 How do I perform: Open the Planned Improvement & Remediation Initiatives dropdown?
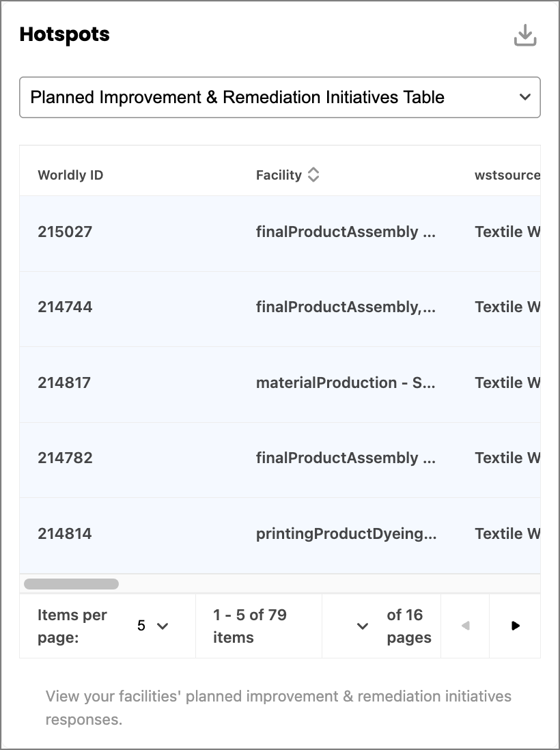[x=280, y=97]
